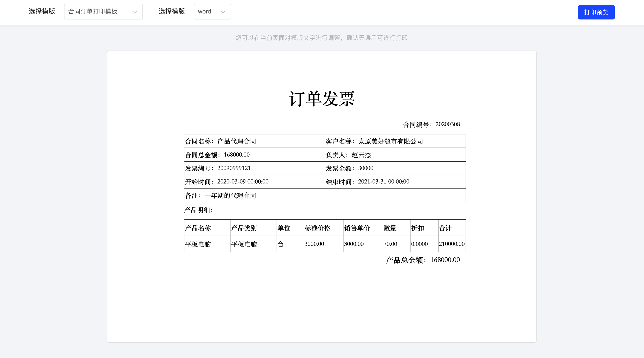644x358 pixels.
Task: Click the 合同编号 20200308 text
Action: coord(431,125)
